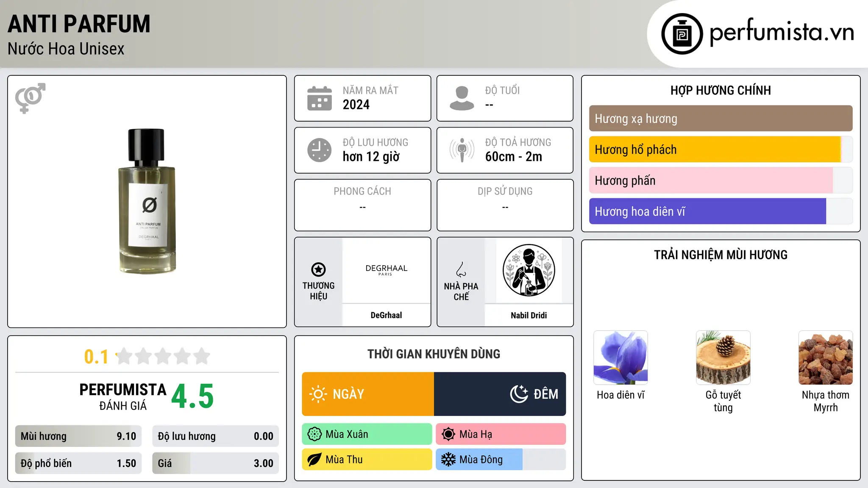Image resolution: width=868 pixels, height=488 pixels.
Task: Click the ĐỘ TUỔI label
Action: 502,91
